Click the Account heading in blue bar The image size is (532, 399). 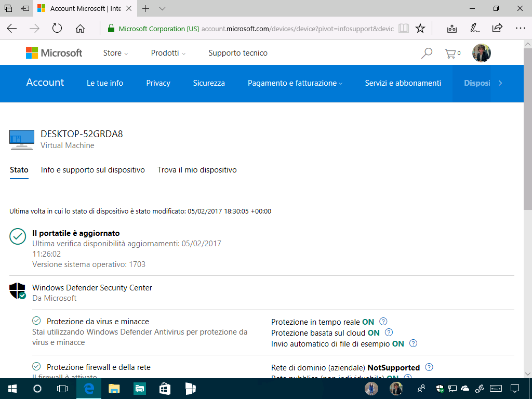coord(45,83)
